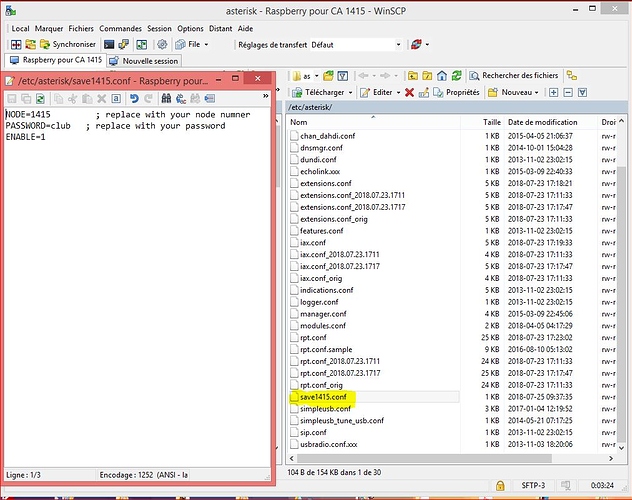
Task: Select the extensions.conf file
Action: tap(326, 183)
